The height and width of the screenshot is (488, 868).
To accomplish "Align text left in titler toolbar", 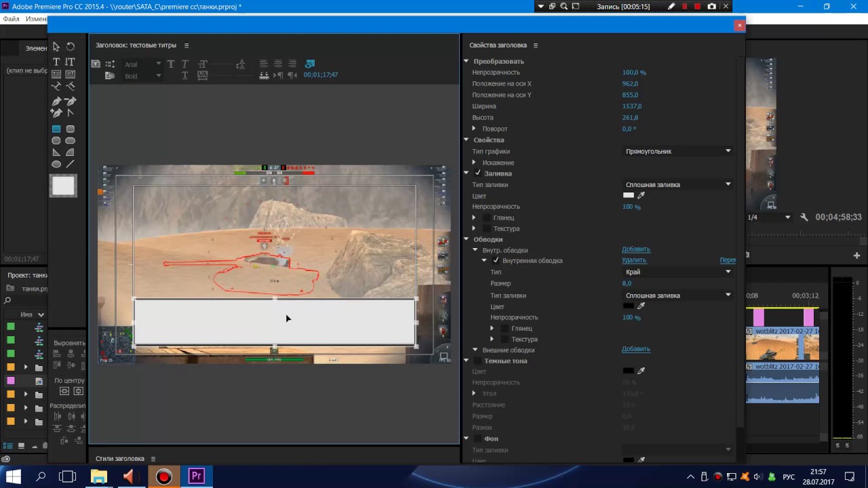I will tap(264, 64).
